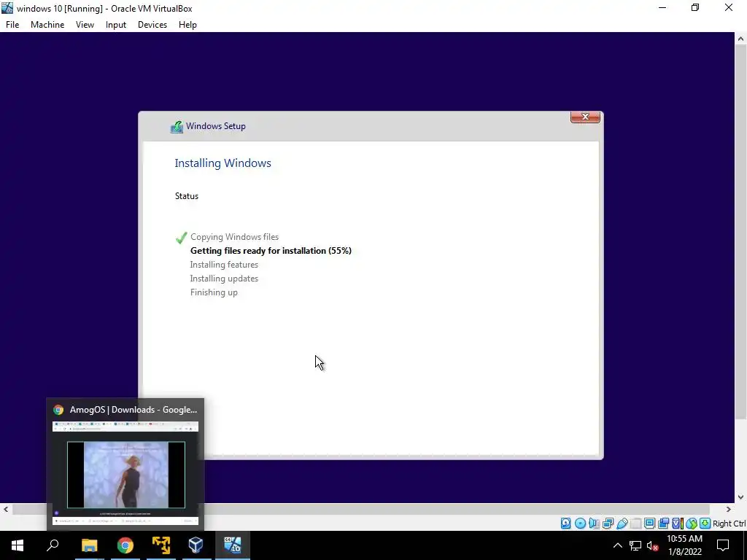Image resolution: width=747 pixels, height=560 pixels.
Task: Click the "Status" label
Action: coord(186,195)
